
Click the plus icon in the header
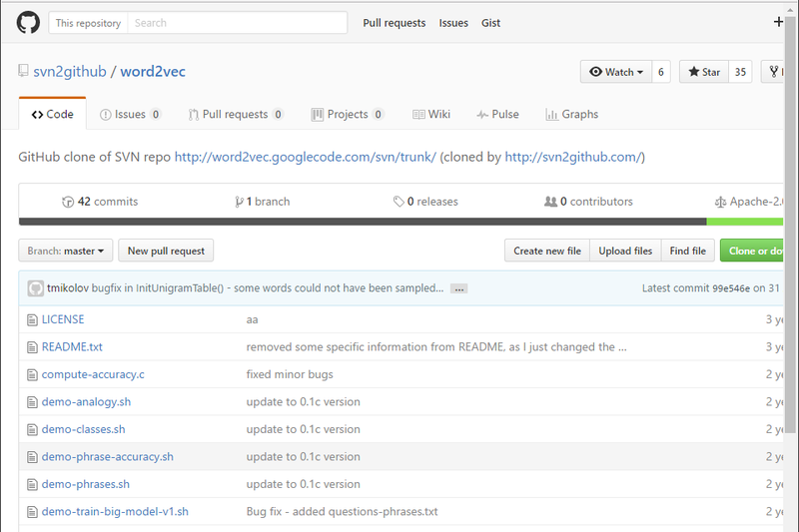coord(778,22)
